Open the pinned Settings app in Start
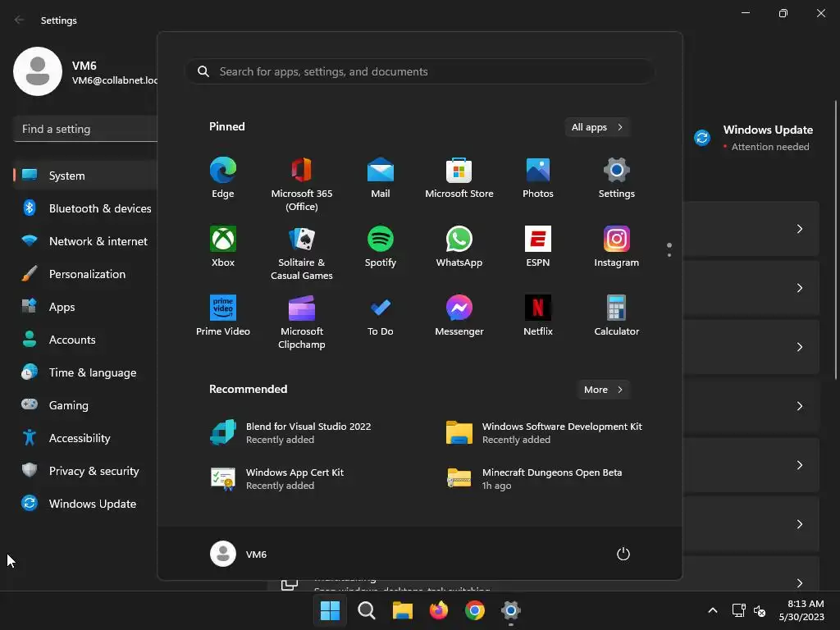840x630 pixels. 617,179
